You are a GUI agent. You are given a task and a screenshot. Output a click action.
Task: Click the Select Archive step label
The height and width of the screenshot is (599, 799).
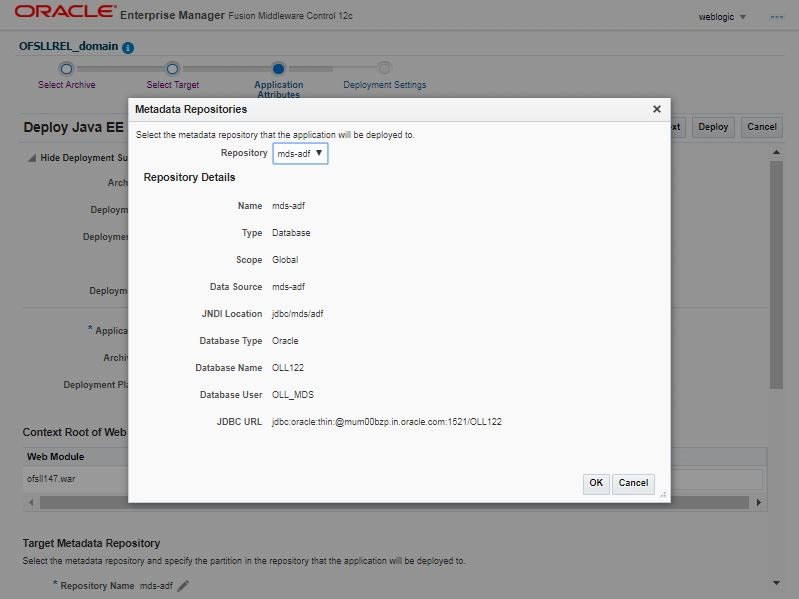(67, 85)
